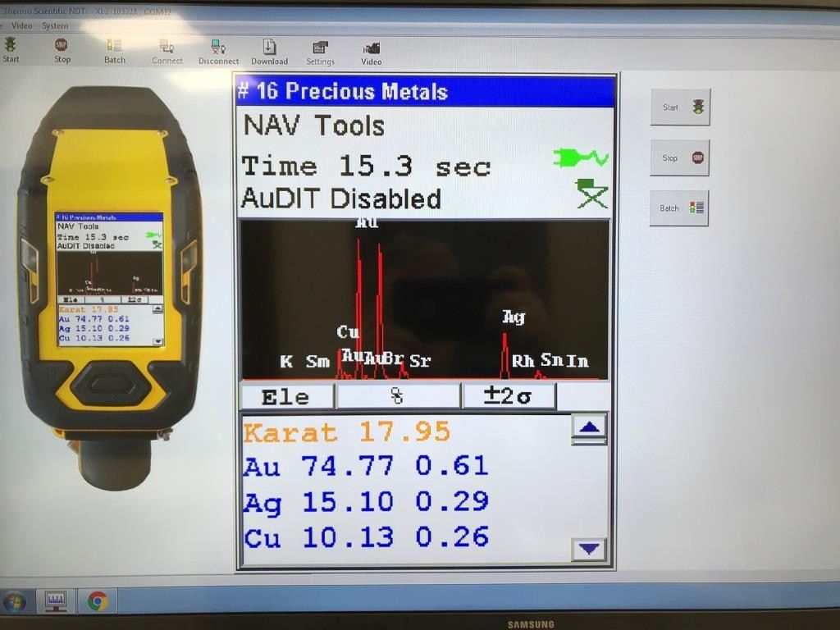Click the Chrome taskbar icon

point(98,601)
